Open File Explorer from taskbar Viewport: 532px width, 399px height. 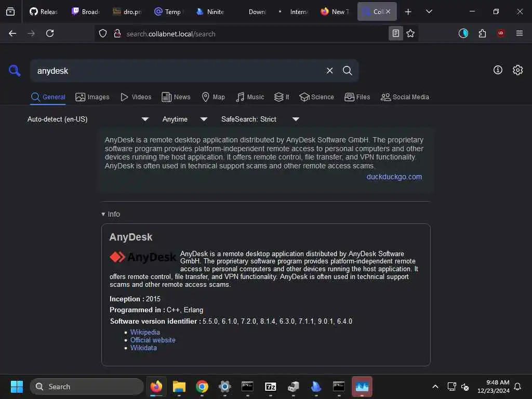coord(179,387)
